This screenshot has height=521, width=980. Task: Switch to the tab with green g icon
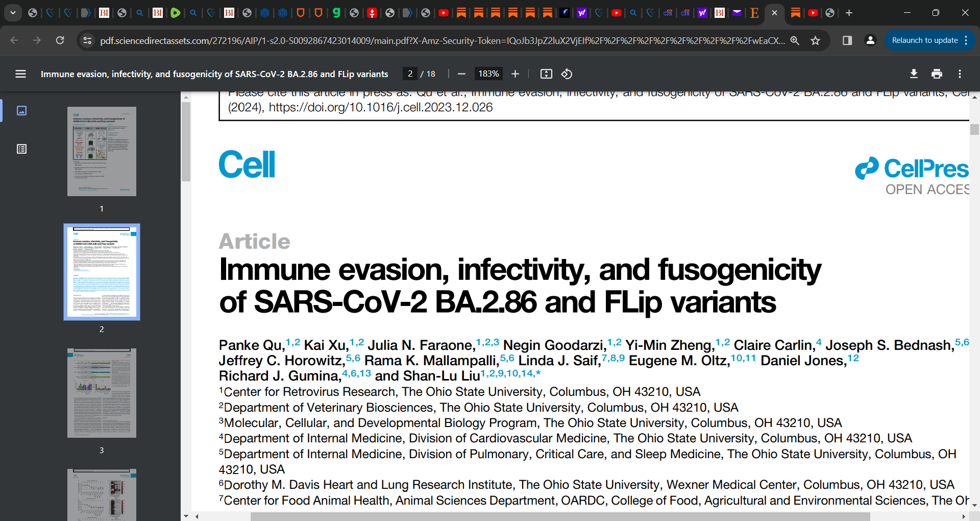(336, 13)
